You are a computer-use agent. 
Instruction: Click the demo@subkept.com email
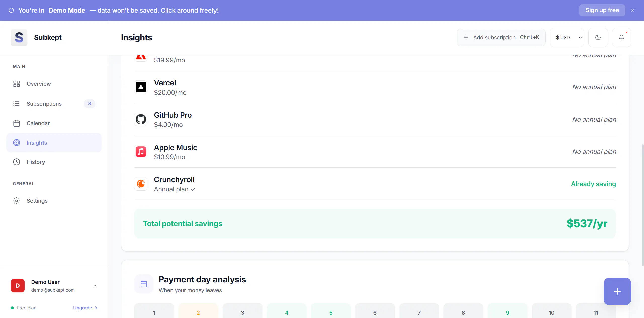coord(53,290)
